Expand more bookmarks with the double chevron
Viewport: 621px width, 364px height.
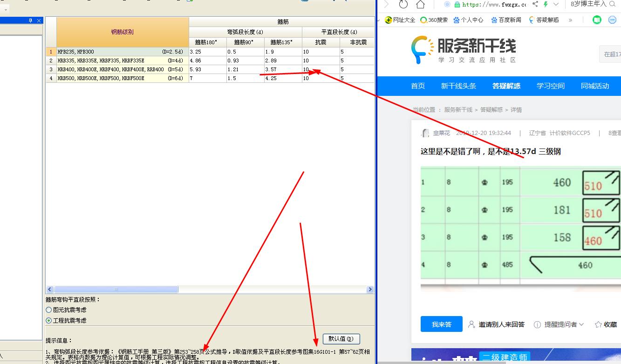pos(570,20)
